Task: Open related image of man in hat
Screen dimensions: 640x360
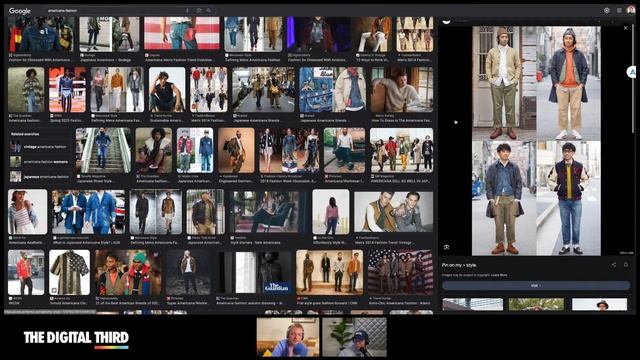Action: point(599,304)
